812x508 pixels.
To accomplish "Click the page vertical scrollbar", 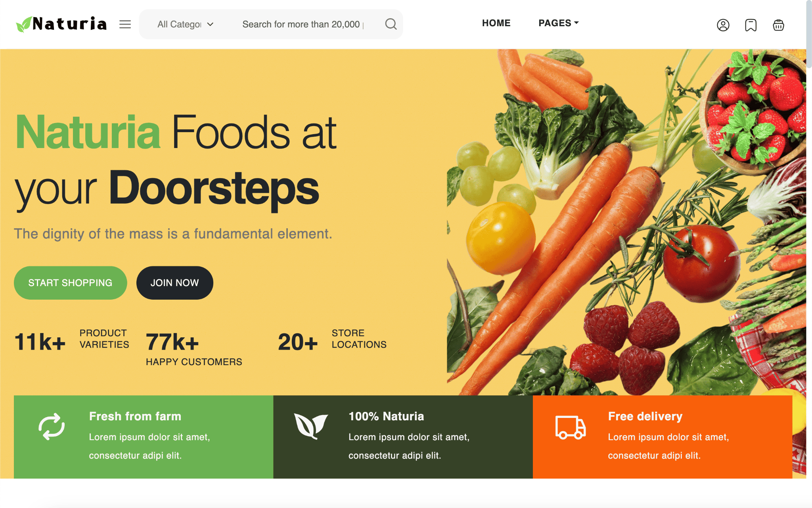I will click(809, 254).
